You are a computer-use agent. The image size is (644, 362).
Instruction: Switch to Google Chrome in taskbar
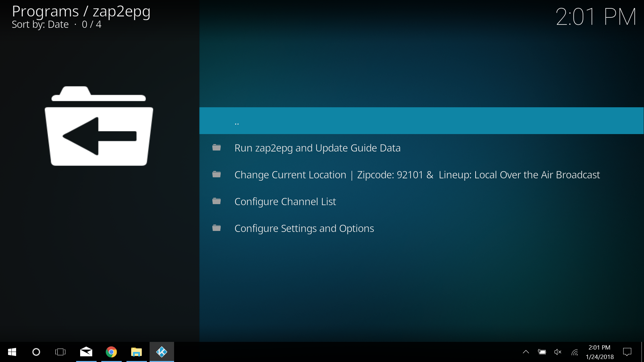(111, 352)
